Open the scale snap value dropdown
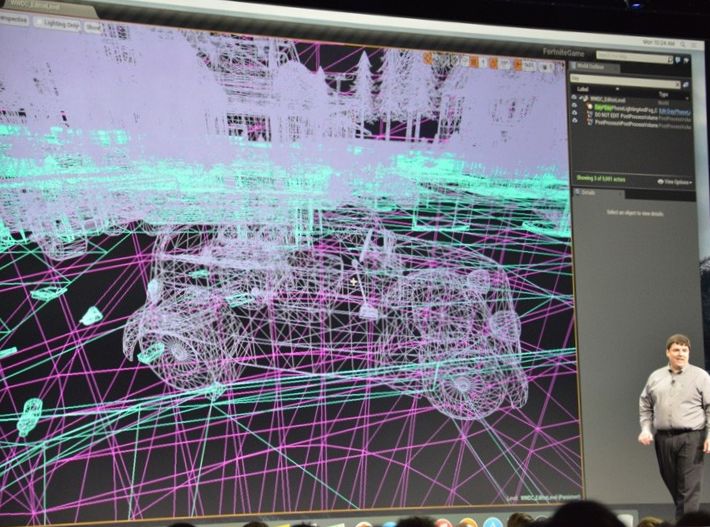This screenshot has width=710, height=527. (x=529, y=65)
